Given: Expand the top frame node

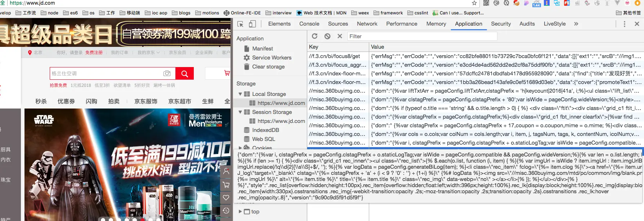Looking at the screenshot, I should tap(240, 212).
